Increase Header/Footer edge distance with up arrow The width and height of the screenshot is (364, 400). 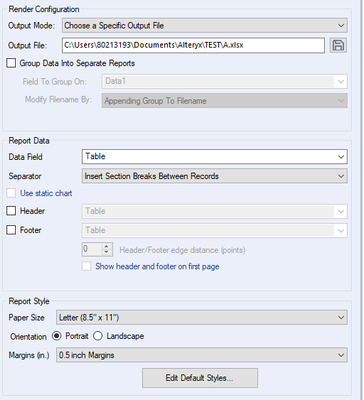click(106, 246)
